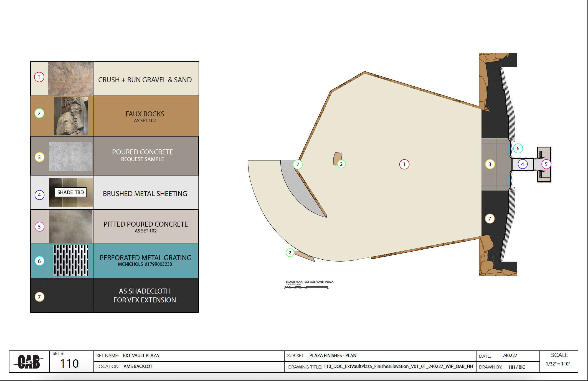
Task: Select the date value 240227
Action: (x=510, y=355)
